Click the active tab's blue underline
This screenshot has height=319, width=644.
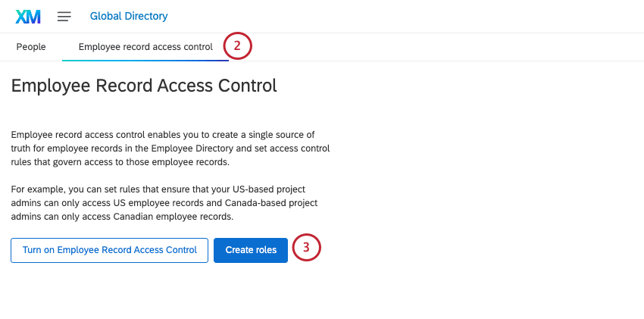[x=145, y=60]
